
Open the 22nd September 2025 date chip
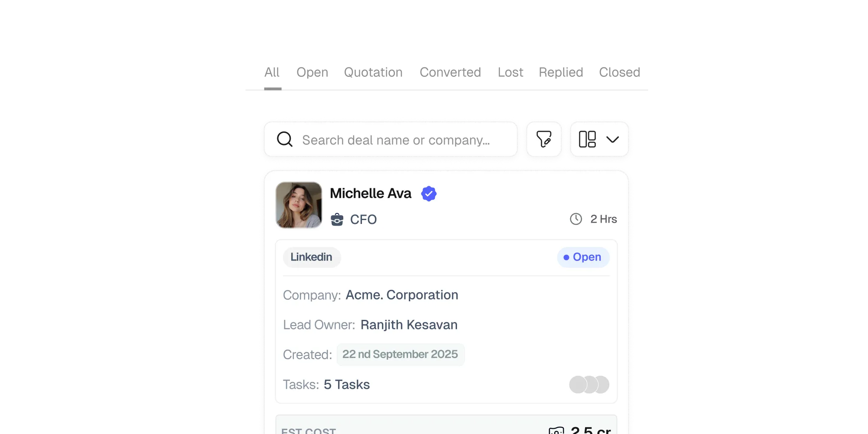400,354
